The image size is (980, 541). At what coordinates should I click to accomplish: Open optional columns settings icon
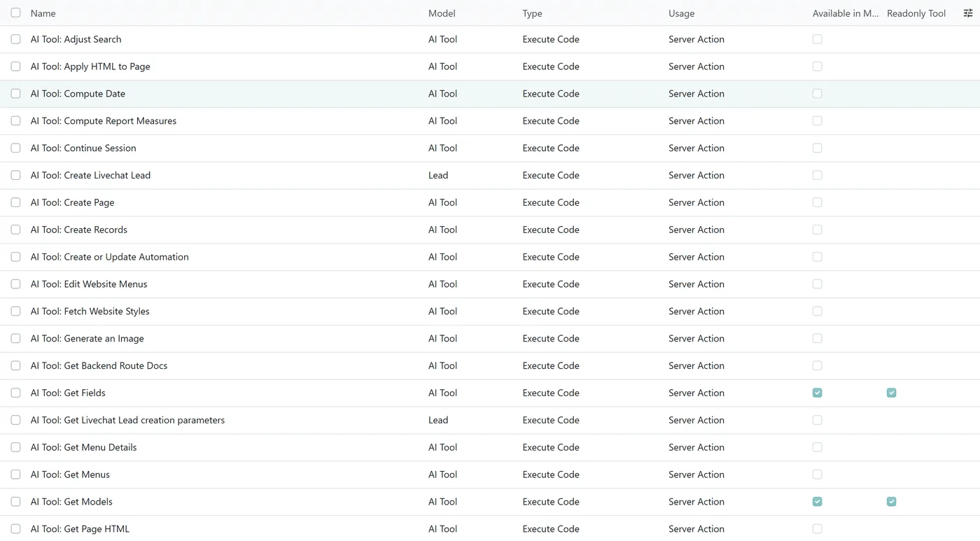(x=968, y=13)
